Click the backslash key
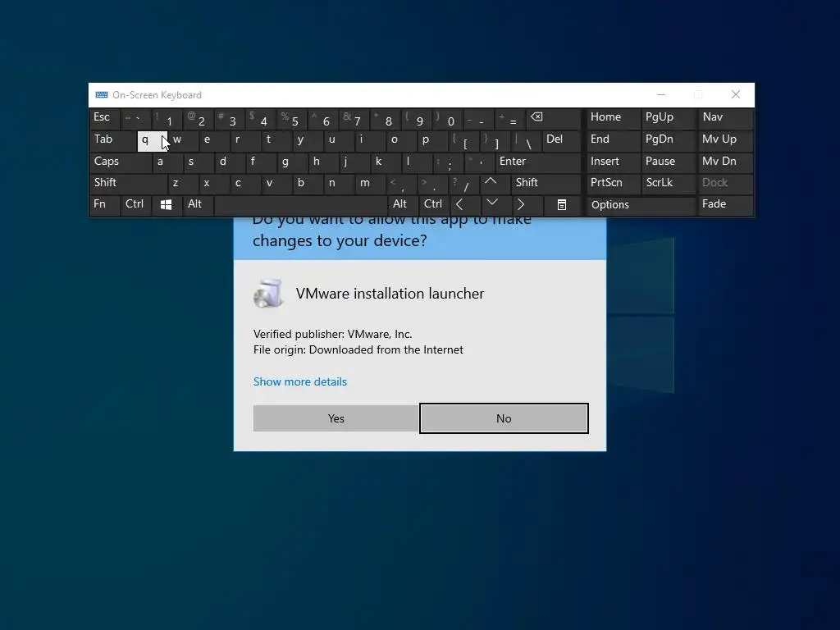 tap(526, 140)
